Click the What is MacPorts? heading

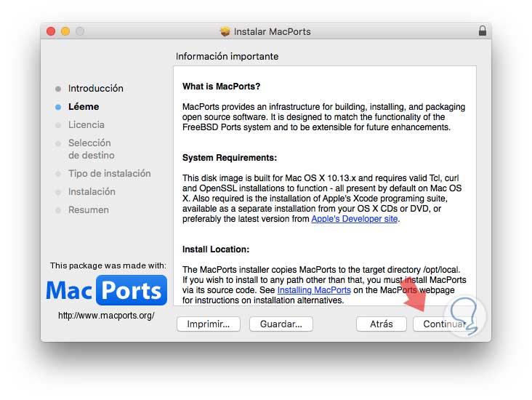[x=221, y=87]
